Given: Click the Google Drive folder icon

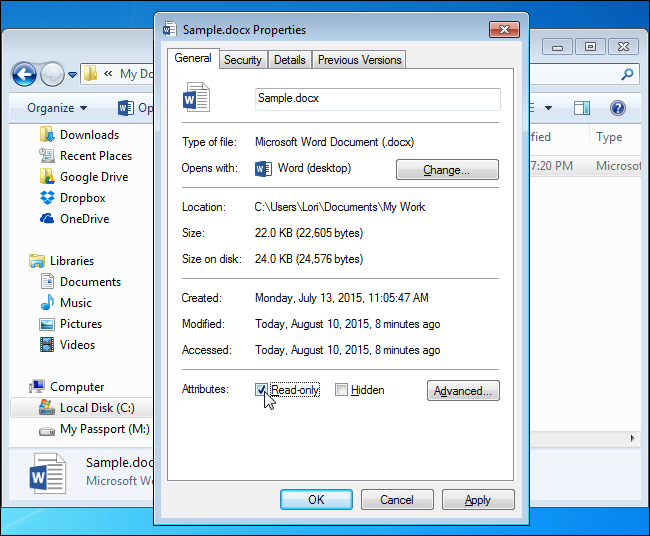Looking at the screenshot, I should point(47,177).
